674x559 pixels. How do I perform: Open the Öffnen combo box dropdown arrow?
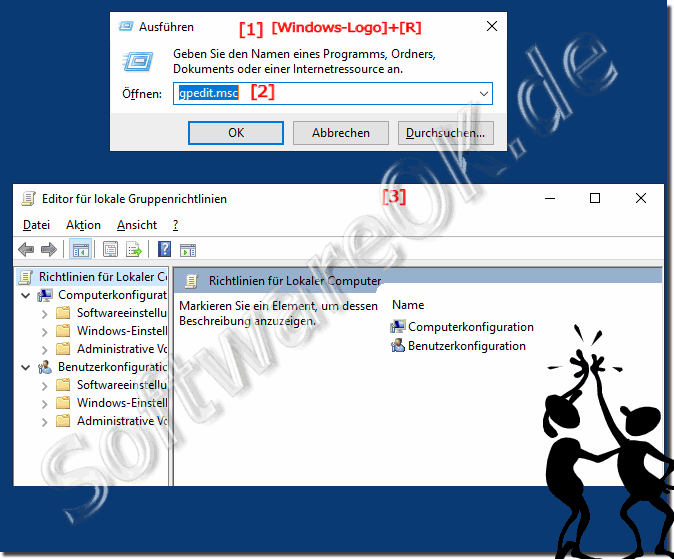(x=484, y=93)
